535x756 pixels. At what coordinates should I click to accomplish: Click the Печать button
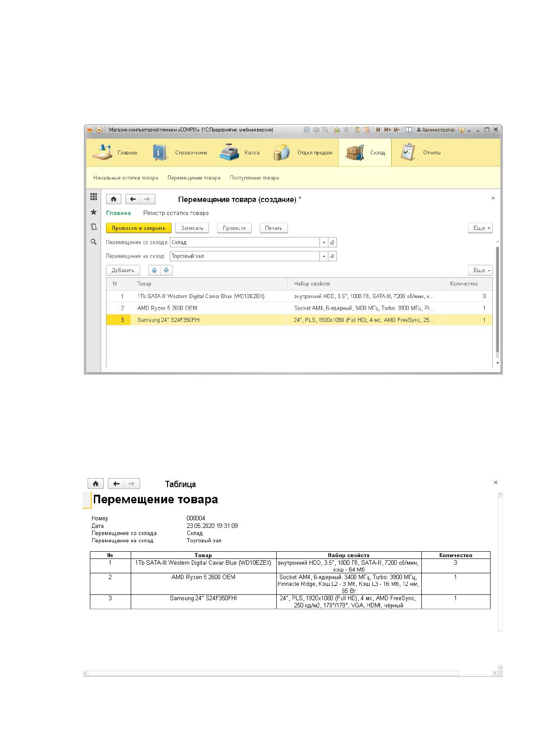coord(274,228)
